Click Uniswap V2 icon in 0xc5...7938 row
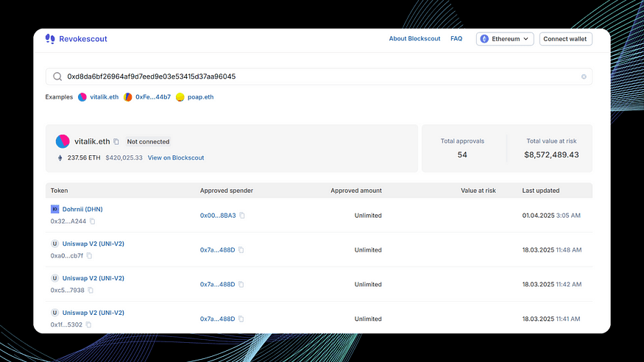The image size is (644, 362). click(x=54, y=278)
